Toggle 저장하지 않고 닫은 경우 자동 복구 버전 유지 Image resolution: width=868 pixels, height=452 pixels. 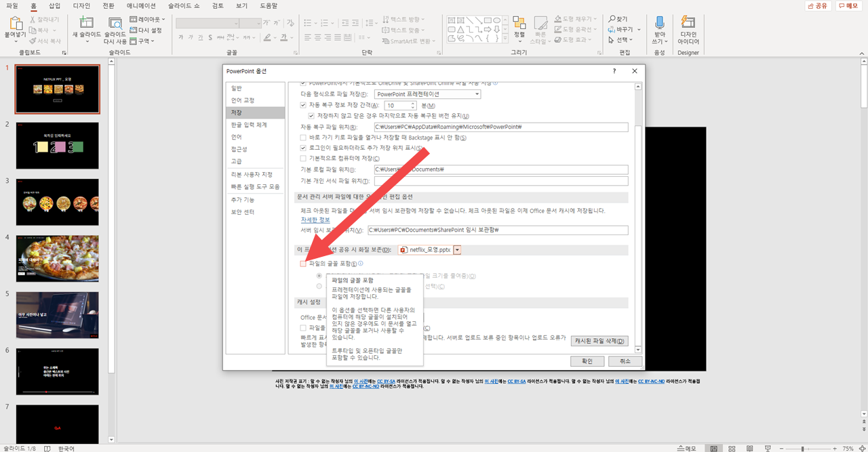(311, 116)
